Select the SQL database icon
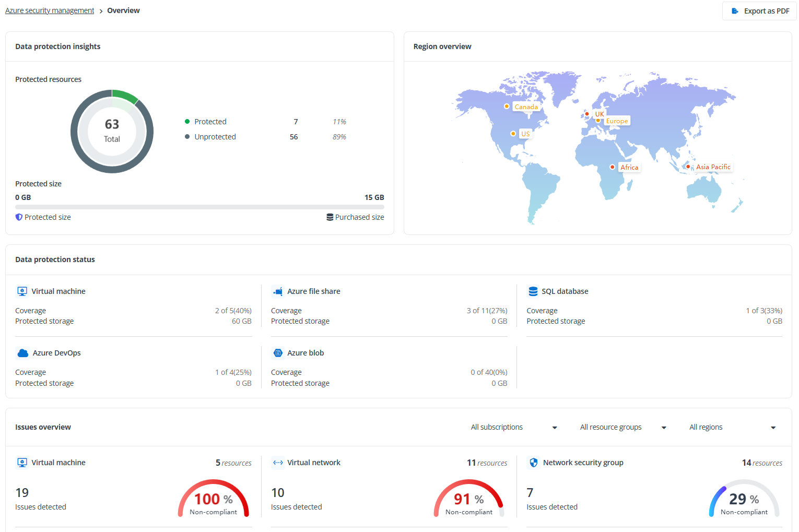The height and width of the screenshot is (532, 799). click(533, 291)
